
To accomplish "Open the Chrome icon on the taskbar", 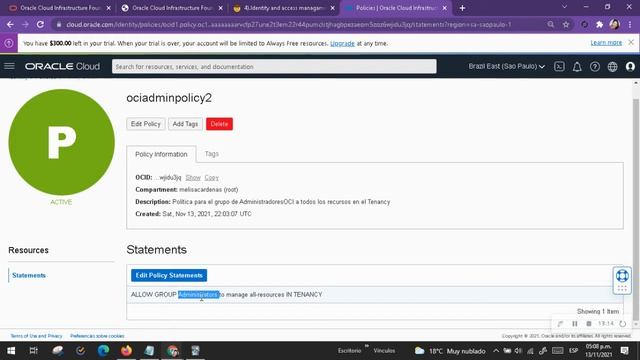I will (173, 351).
